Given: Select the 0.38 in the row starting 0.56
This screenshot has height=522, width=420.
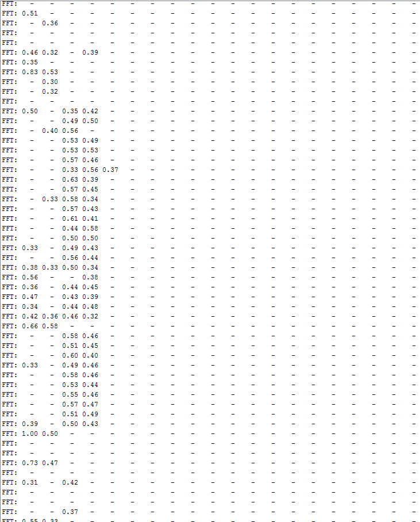Looking at the screenshot, I should (90, 277).
